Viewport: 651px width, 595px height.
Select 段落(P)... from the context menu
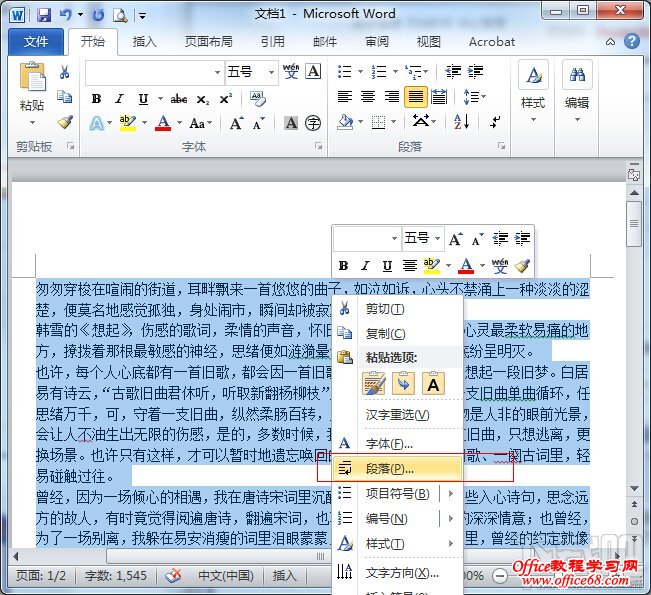coord(390,467)
